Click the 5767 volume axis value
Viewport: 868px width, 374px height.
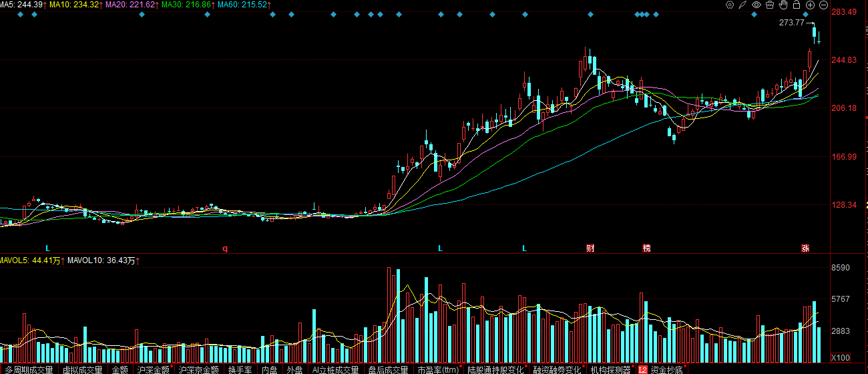pyautogui.click(x=840, y=299)
